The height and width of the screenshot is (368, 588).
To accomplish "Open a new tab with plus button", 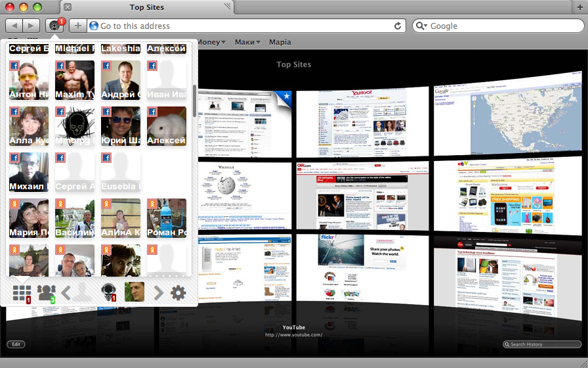I will pos(579,7).
